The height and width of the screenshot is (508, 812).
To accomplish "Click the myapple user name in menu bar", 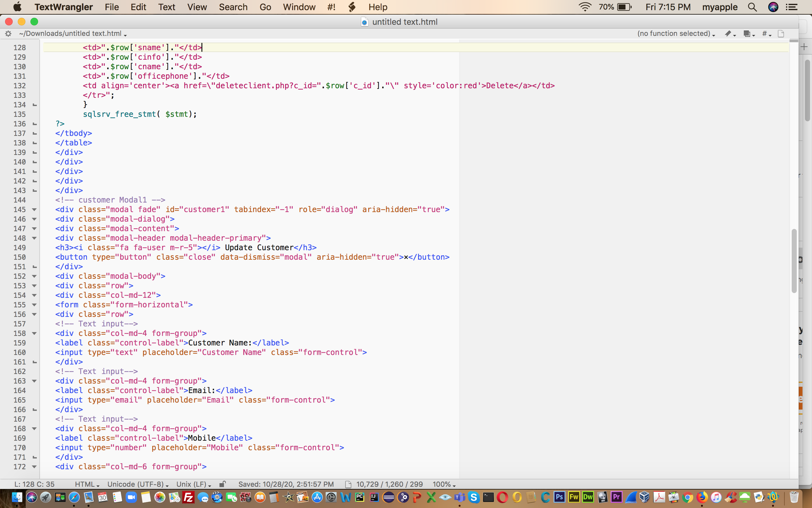I will 720,7.
